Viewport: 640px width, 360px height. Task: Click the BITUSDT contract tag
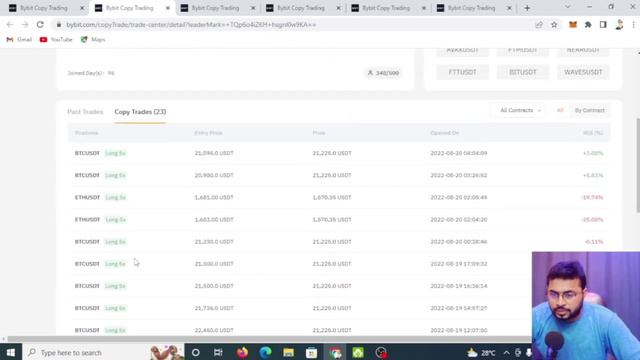(x=523, y=72)
